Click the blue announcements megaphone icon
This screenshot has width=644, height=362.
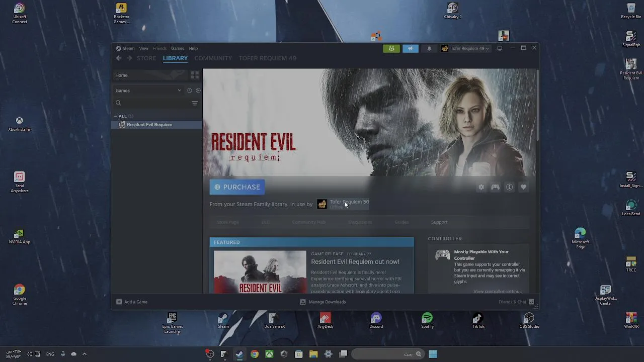coord(410,48)
